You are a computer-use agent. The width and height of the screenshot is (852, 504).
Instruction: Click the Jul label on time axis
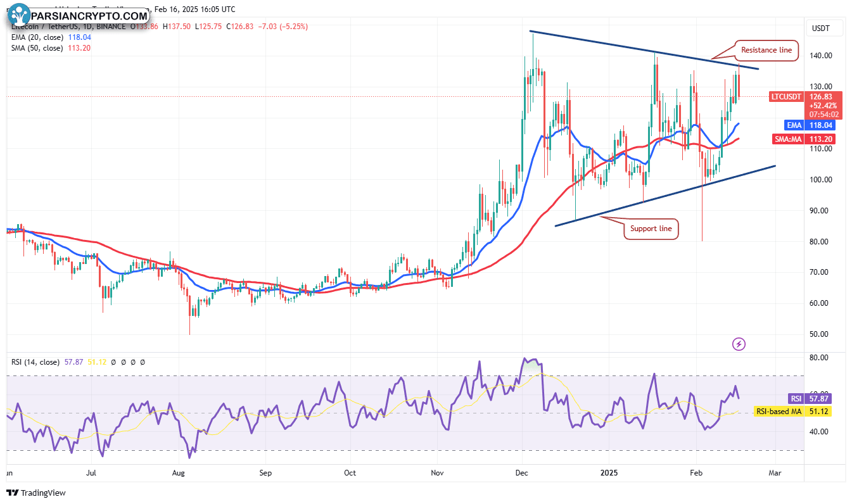pos(91,473)
